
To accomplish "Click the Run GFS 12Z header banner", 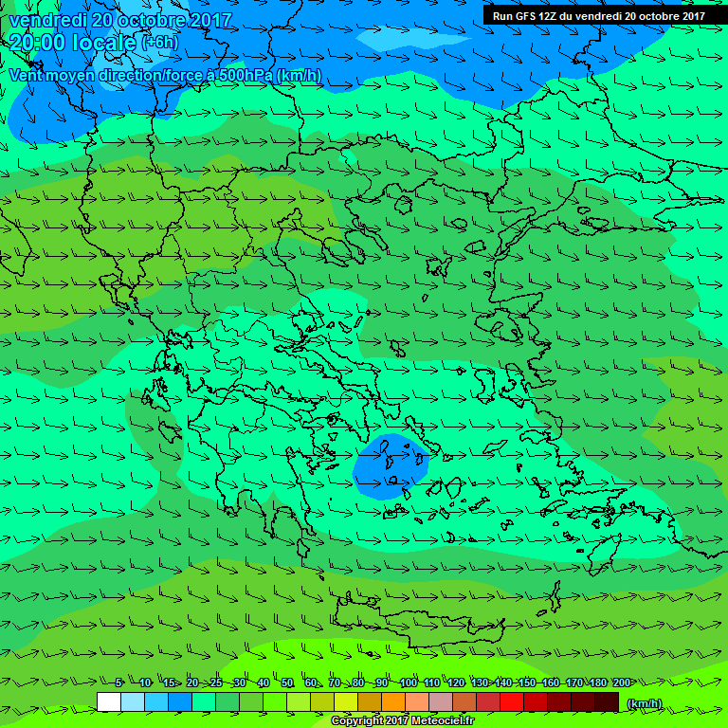I will point(598,15).
